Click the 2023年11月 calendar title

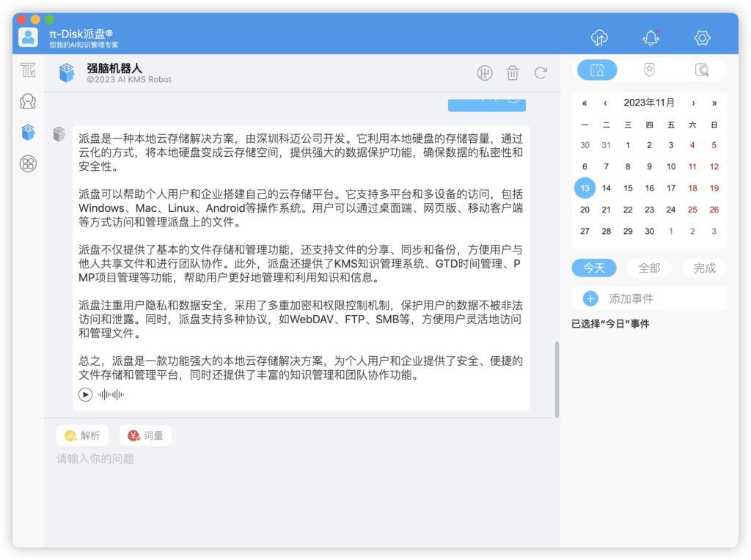pyautogui.click(x=649, y=103)
